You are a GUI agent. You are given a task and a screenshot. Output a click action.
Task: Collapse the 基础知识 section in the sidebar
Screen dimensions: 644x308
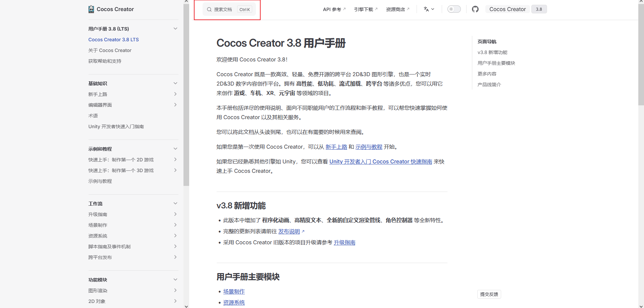coord(175,83)
